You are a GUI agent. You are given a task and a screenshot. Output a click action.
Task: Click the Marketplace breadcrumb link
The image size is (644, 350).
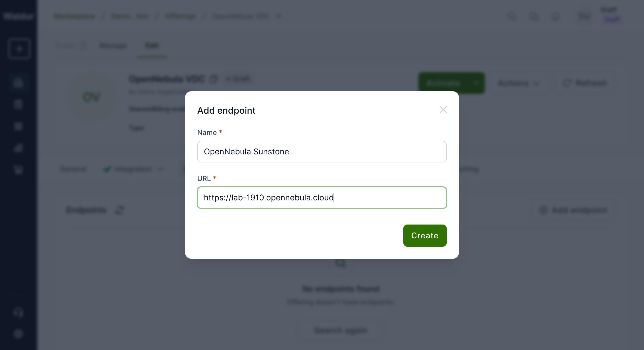(x=75, y=17)
